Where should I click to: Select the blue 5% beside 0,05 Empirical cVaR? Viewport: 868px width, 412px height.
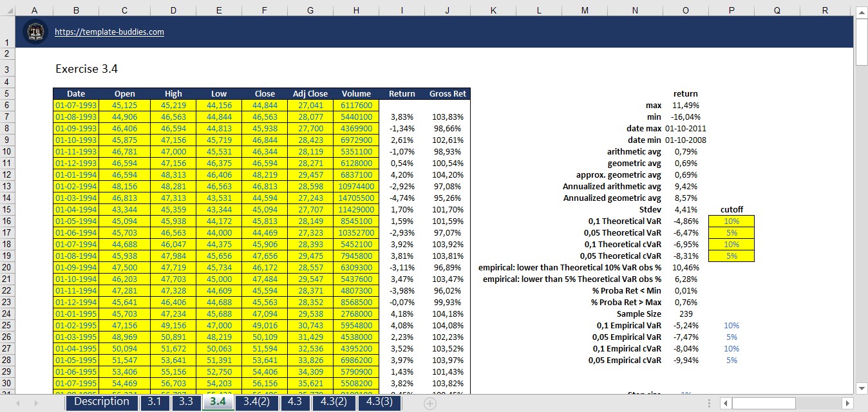[731, 360]
